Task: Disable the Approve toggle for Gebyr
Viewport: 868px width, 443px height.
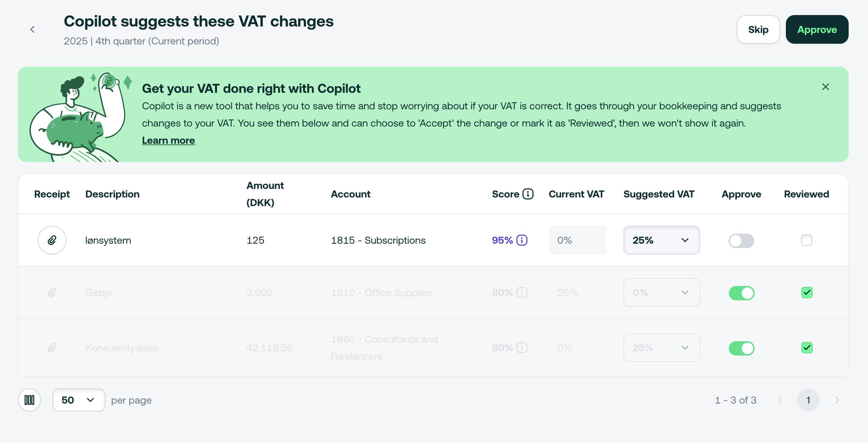Action: coord(741,293)
